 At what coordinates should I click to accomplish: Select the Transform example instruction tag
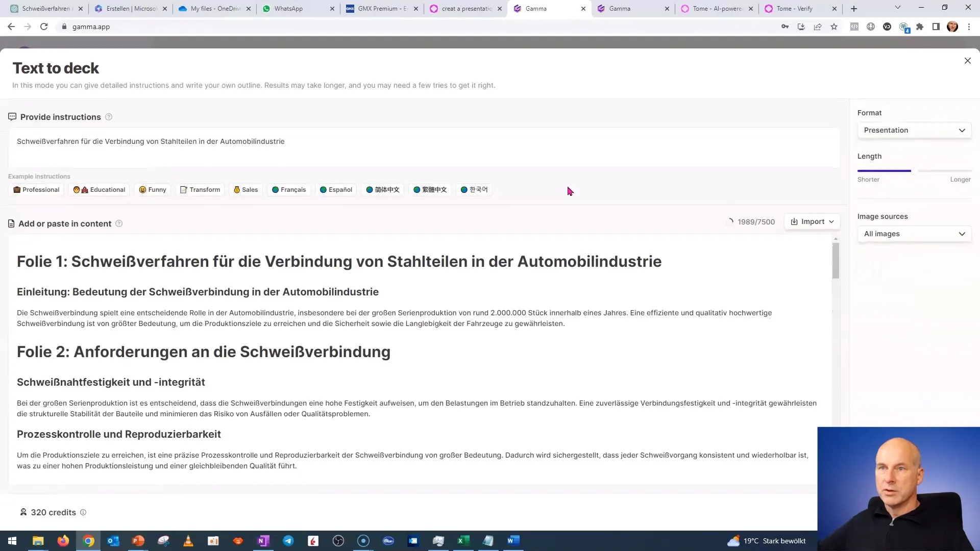200,190
